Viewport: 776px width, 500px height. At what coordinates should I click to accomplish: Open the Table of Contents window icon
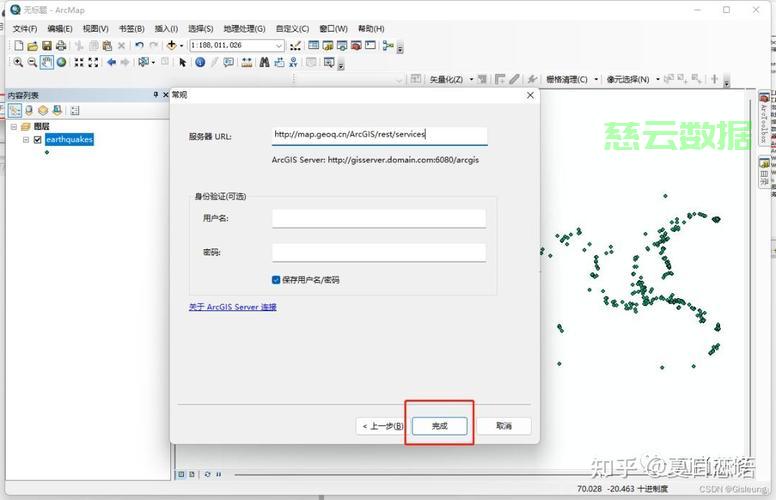(313, 46)
